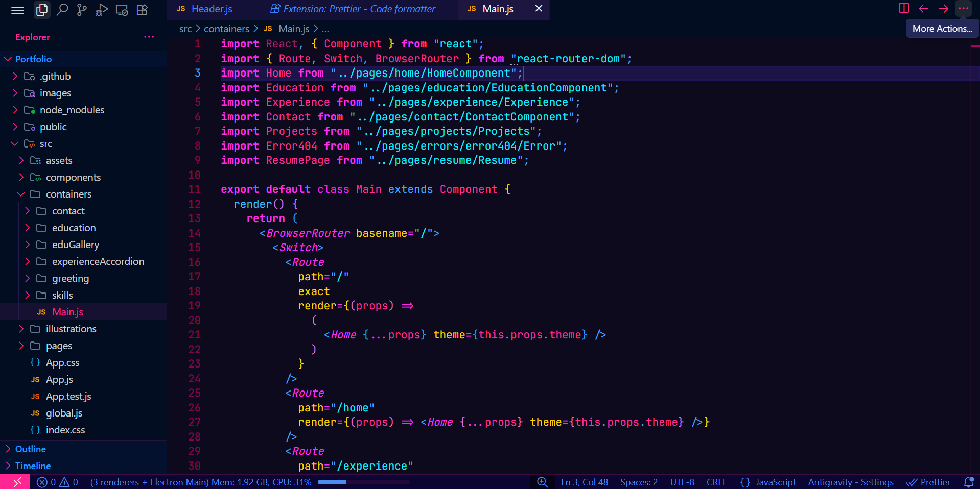Open Antigravity - Settings in status bar
This screenshot has width=980, height=489.
[x=851, y=482]
